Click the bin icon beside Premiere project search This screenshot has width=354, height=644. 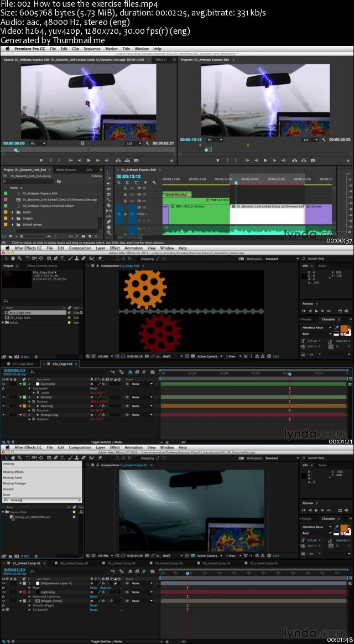[x=59, y=181]
